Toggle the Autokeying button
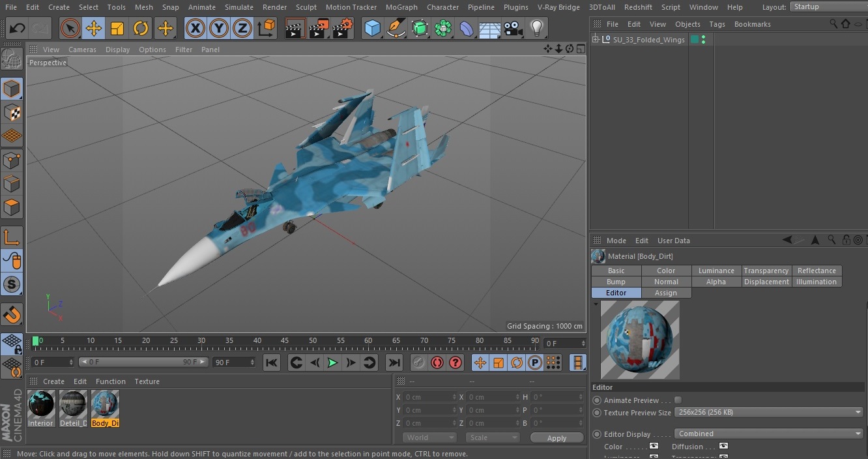The image size is (868, 459). tap(437, 363)
